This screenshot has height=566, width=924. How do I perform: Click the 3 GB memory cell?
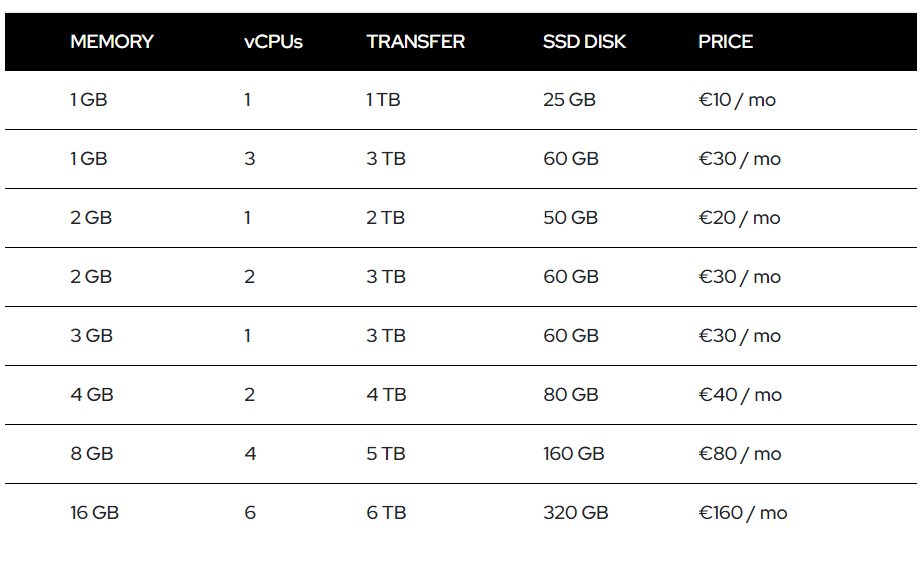[x=91, y=335]
